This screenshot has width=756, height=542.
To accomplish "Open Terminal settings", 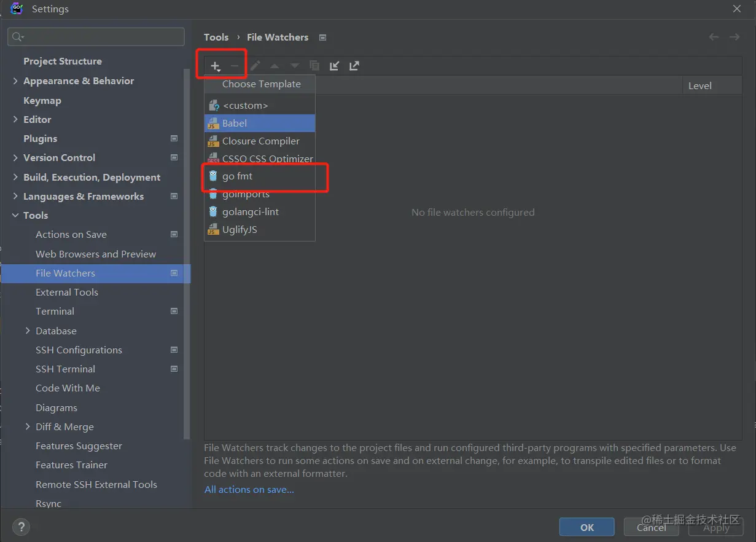I will (55, 312).
